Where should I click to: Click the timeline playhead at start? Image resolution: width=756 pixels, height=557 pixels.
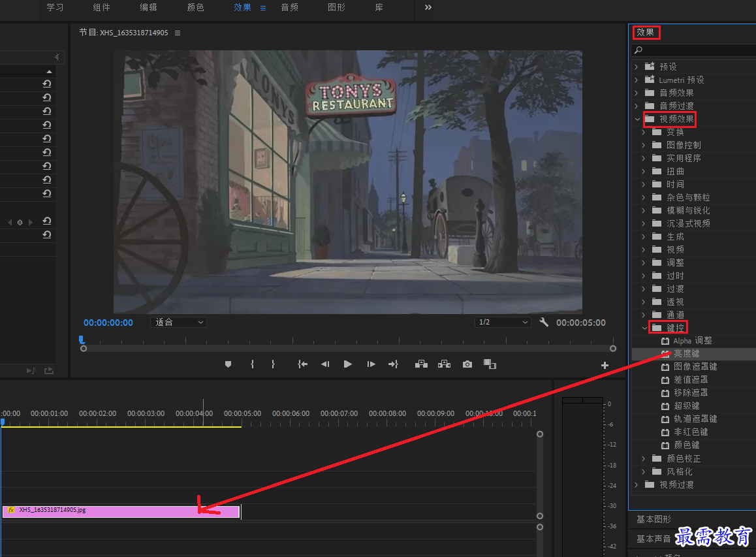pos(3,422)
